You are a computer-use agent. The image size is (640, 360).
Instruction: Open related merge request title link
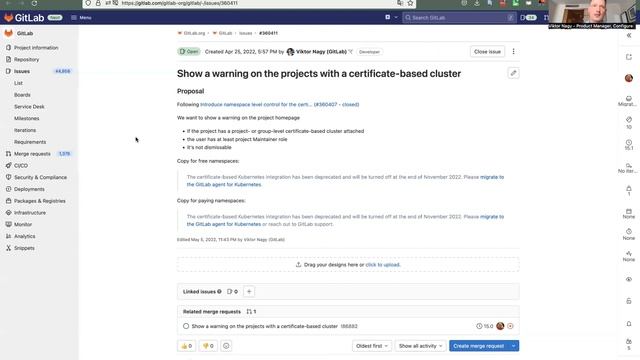coord(264,327)
